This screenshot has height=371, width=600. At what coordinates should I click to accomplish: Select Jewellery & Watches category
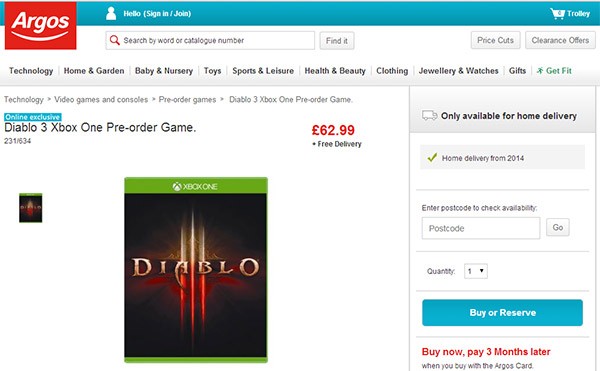458,71
